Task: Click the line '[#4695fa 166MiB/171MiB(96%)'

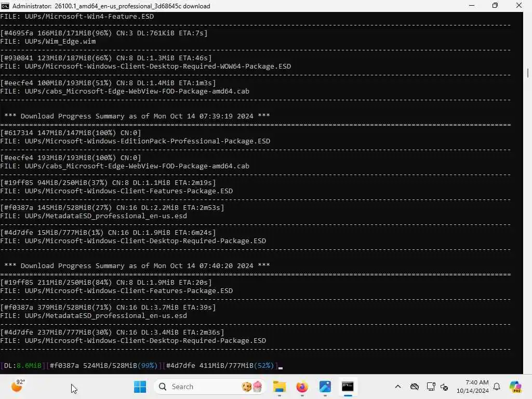Action: click(x=104, y=33)
